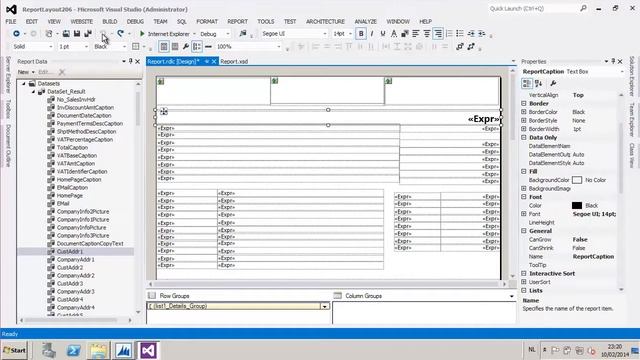Collapse the Datasets tree node

point(24,83)
